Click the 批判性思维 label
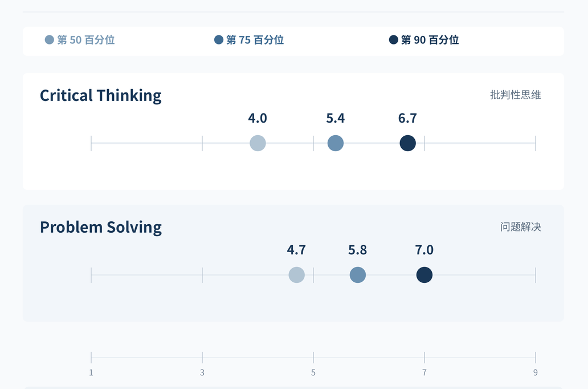The image size is (588, 389). [x=515, y=95]
